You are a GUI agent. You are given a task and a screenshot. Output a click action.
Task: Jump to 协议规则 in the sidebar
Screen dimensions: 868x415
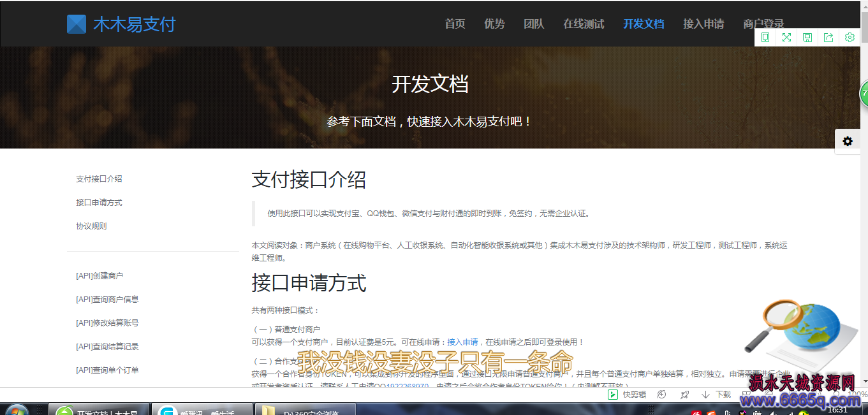tap(91, 226)
